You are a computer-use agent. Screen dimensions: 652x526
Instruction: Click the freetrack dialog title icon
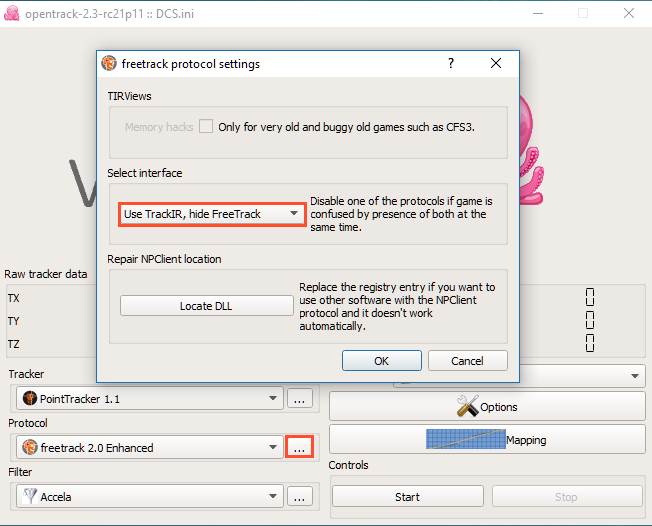[x=109, y=63]
